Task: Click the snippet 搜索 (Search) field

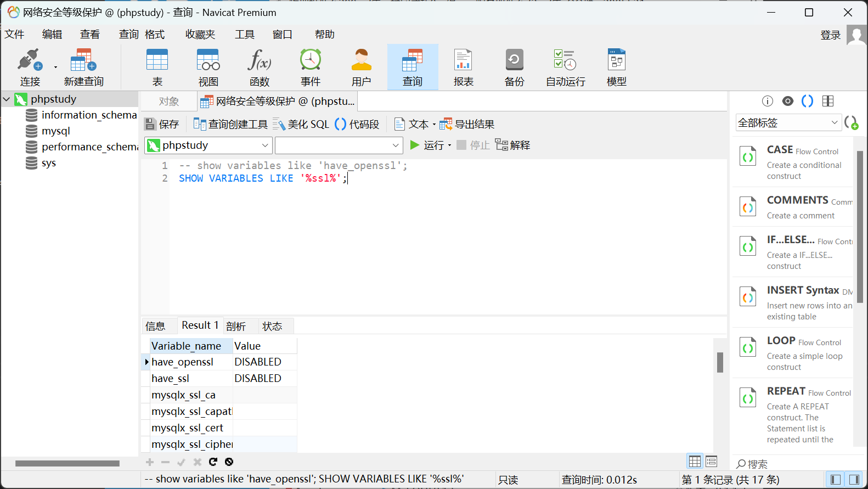Action: point(796,464)
